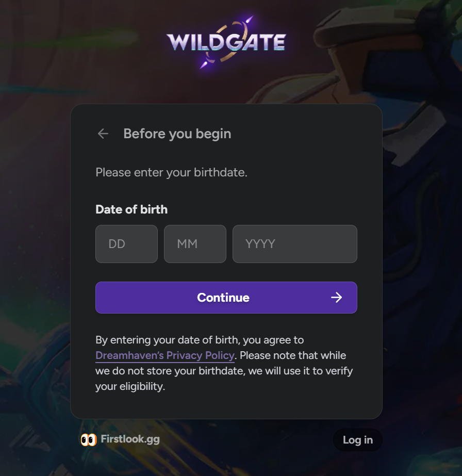Click the Log in button

click(357, 440)
